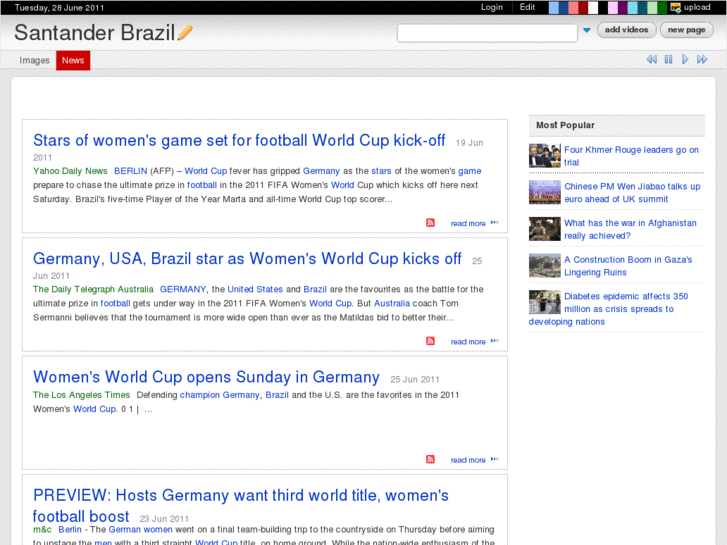Open headline Women's World Cup opens Sunday in Germany
The image size is (727, 545).
206,377
